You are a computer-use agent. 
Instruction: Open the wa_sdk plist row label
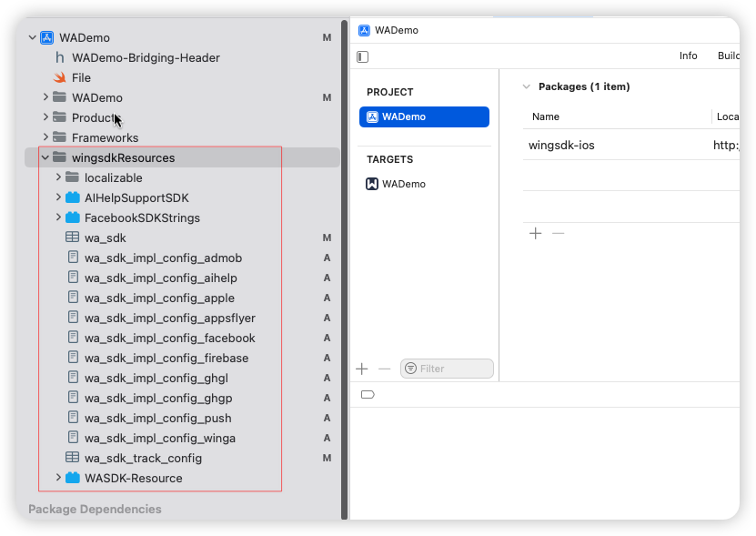tap(106, 238)
